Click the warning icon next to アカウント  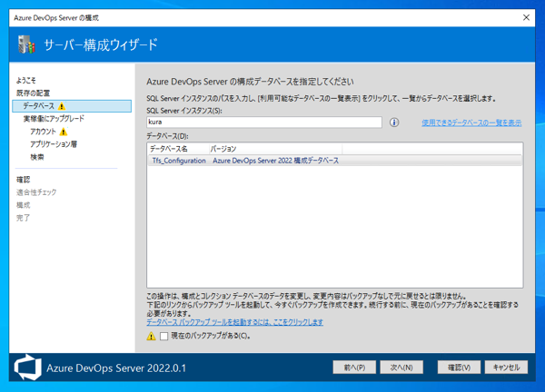click(64, 132)
